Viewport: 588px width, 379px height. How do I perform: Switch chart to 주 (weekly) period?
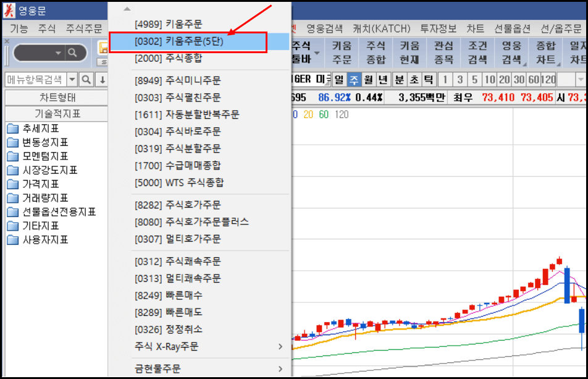point(354,80)
